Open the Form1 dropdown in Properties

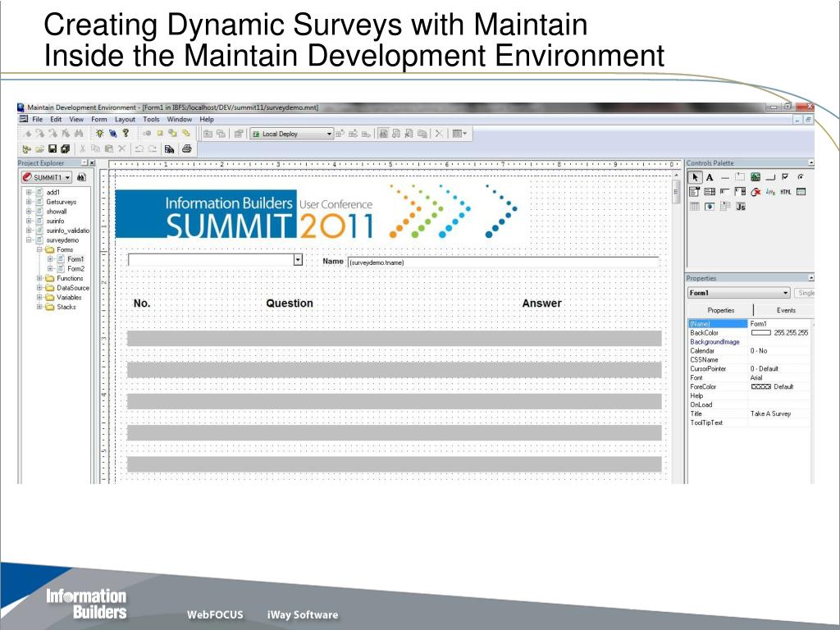(x=785, y=293)
